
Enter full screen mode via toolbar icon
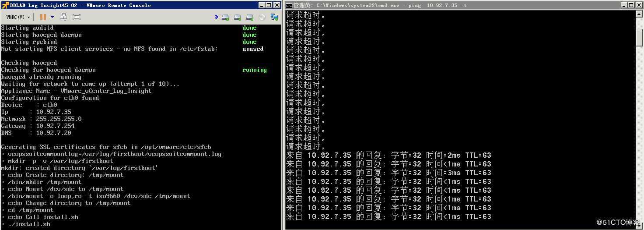[77, 17]
